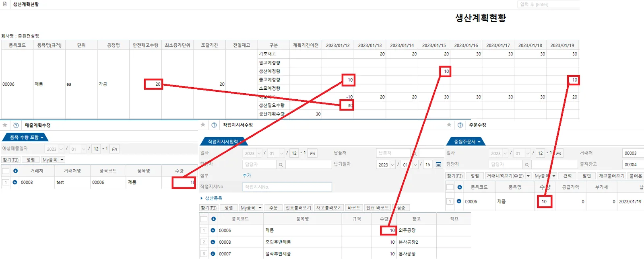Open the 납기일자 year dropdown showing 2023

(x=386, y=164)
